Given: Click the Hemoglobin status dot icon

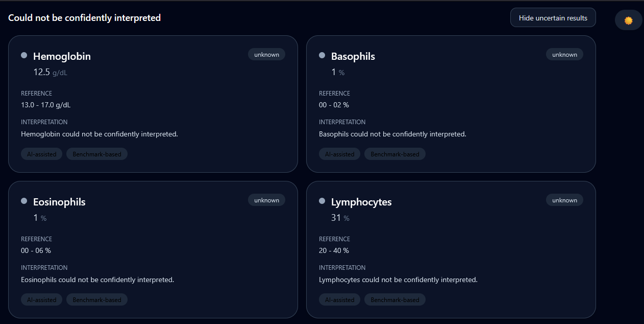Looking at the screenshot, I should click(x=24, y=55).
